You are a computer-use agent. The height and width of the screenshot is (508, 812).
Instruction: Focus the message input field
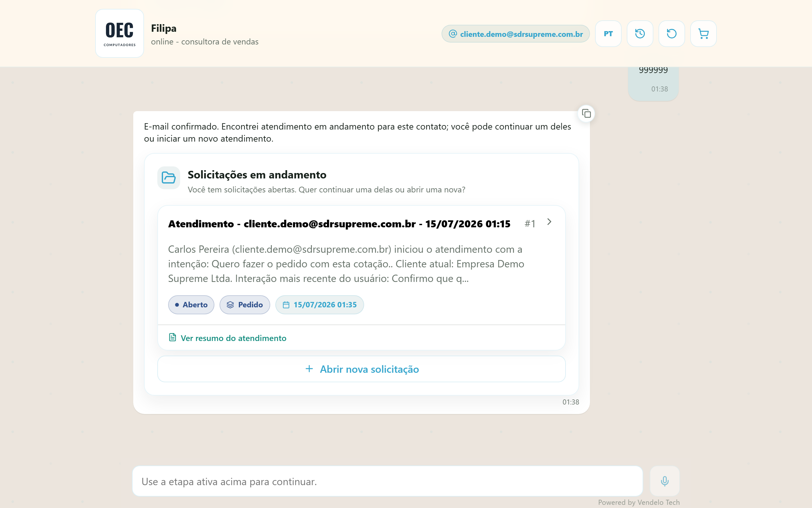(x=387, y=481)
